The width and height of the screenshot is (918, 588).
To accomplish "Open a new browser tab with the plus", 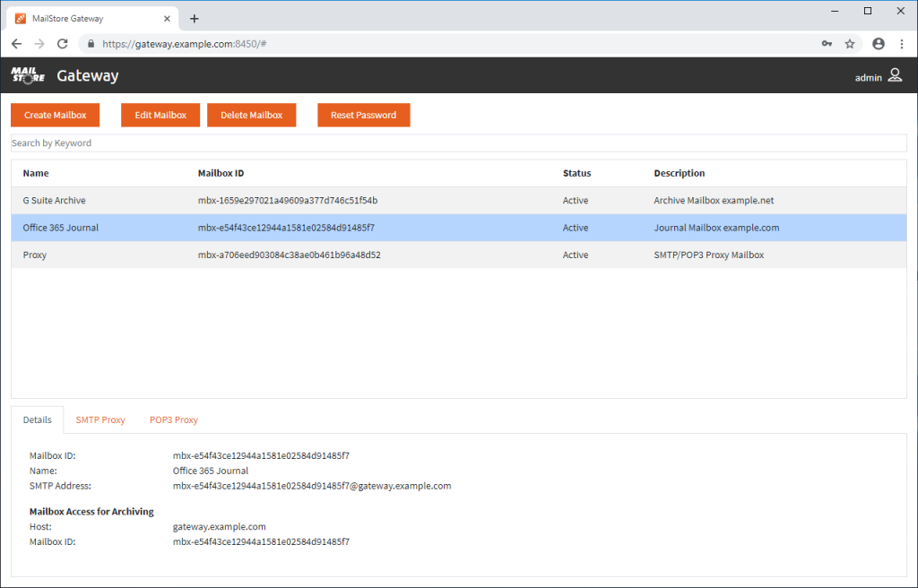I will 195,17.
